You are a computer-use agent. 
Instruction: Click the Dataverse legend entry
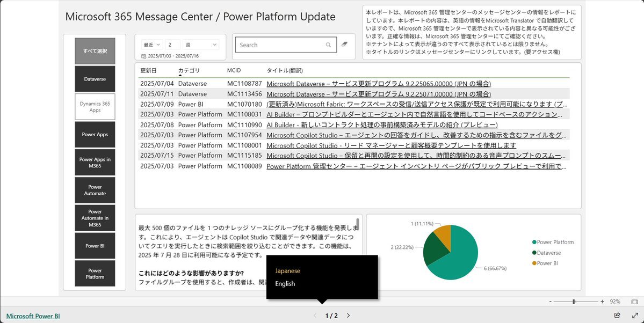coord(546,253)
